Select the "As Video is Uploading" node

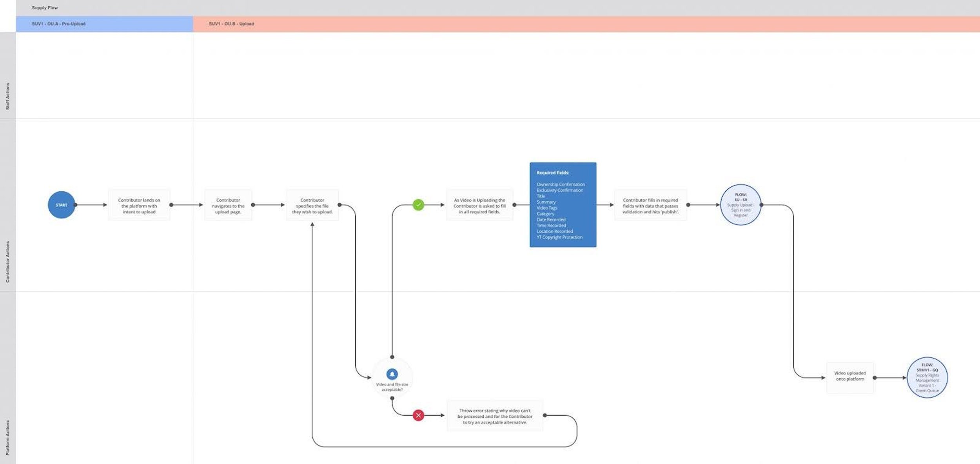point(479,206)
